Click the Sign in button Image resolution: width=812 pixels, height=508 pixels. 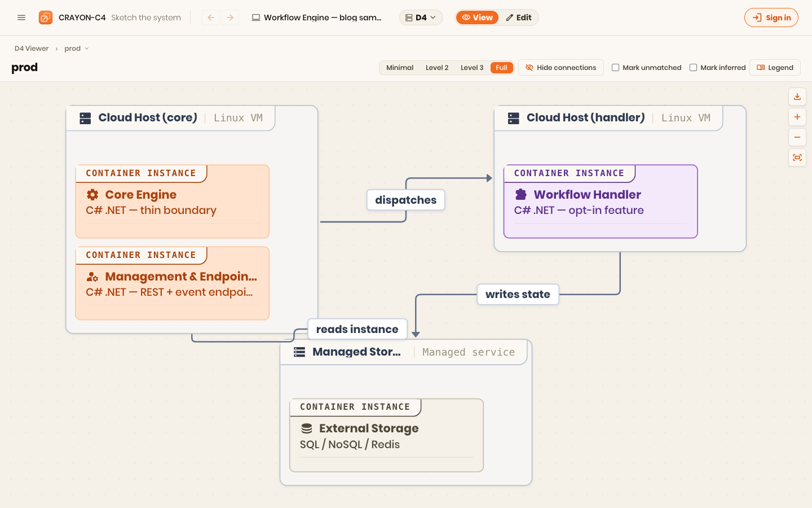(x=771, y=17)
